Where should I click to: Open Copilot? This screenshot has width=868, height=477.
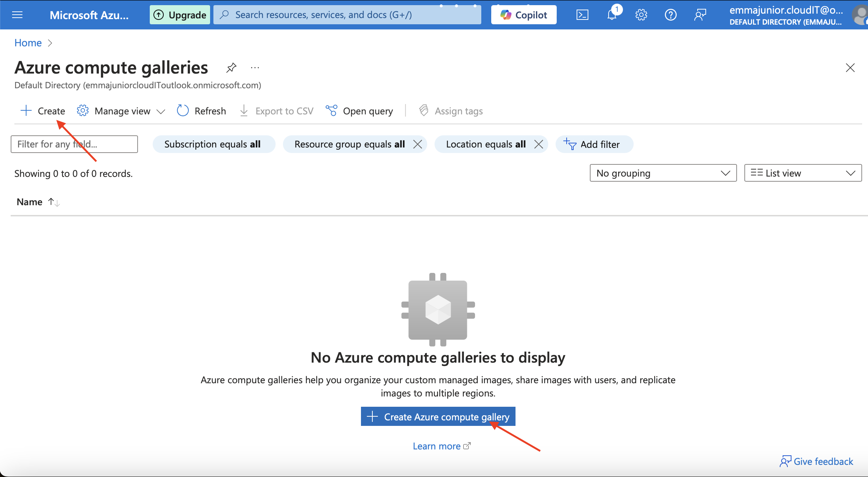524,15
